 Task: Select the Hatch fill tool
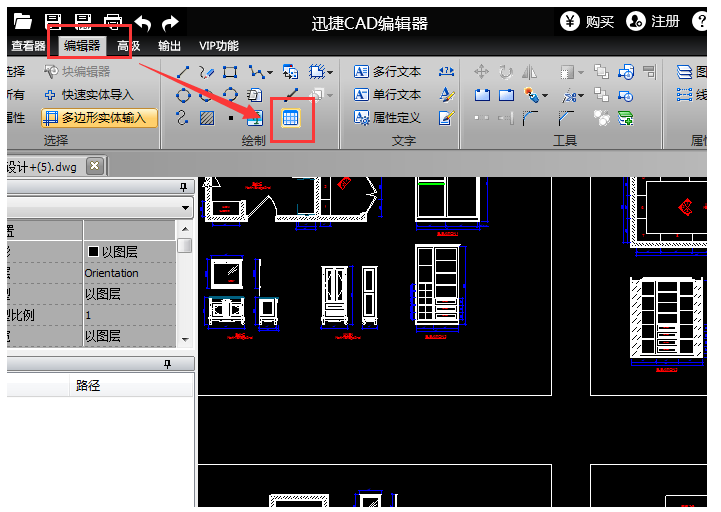pos(207,118)
